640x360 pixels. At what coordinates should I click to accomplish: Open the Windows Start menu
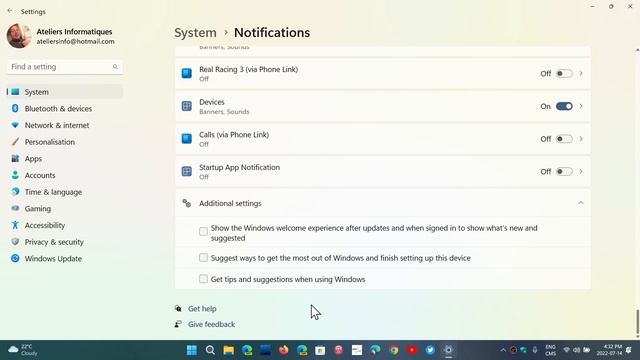point(191,350)
